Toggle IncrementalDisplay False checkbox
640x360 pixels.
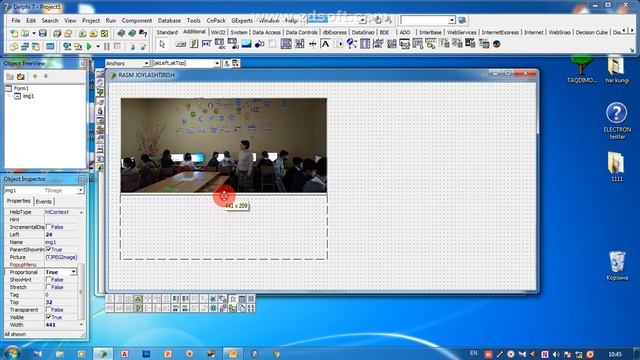tap(49, 227)
